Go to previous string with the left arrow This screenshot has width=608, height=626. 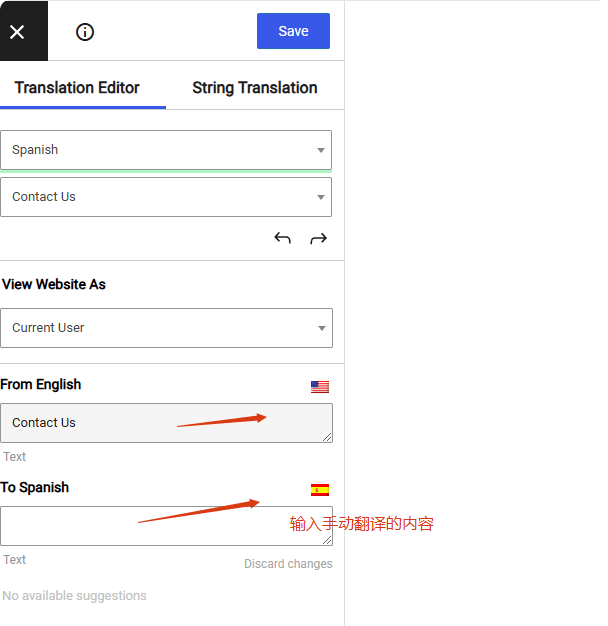282,238
